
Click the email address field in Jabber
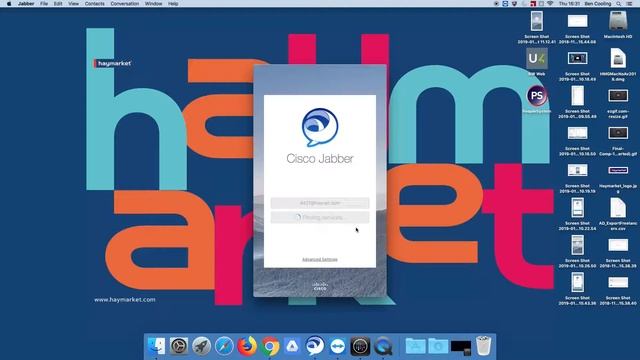click(320, 203)
